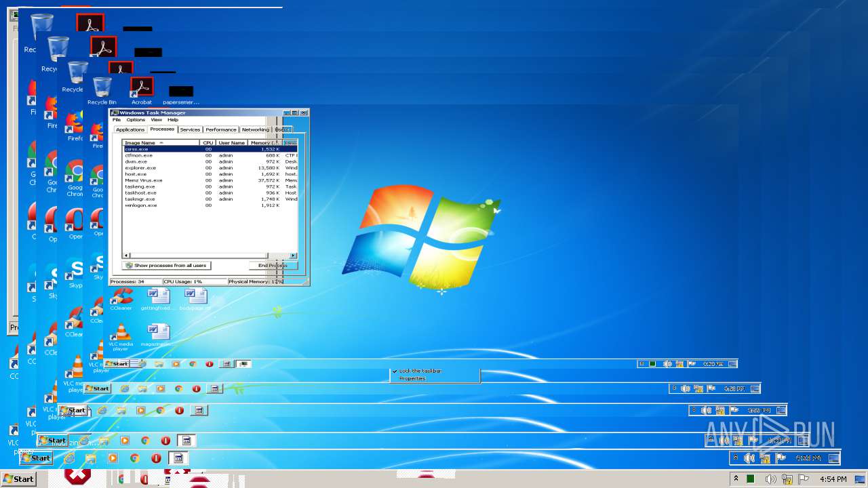
Task: Switch to the Services tab
Action: coord(190,129)
